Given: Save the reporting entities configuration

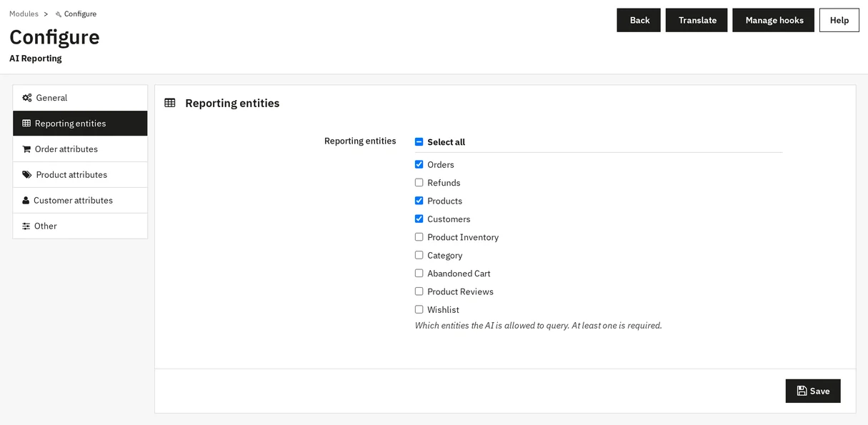Looking at the screenshot, I should click(x=813, y=391).
